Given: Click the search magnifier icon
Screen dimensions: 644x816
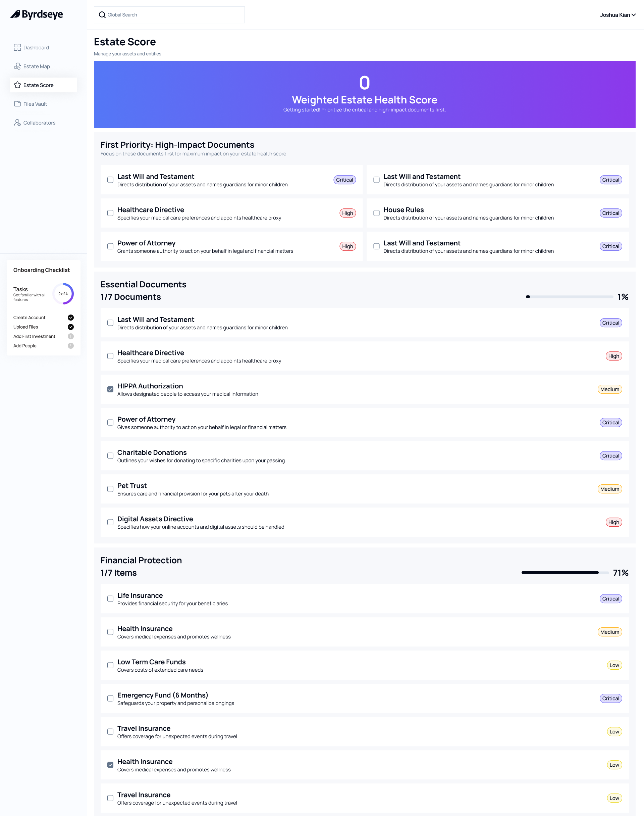Looking at the screenshot, I should point(102,15).
